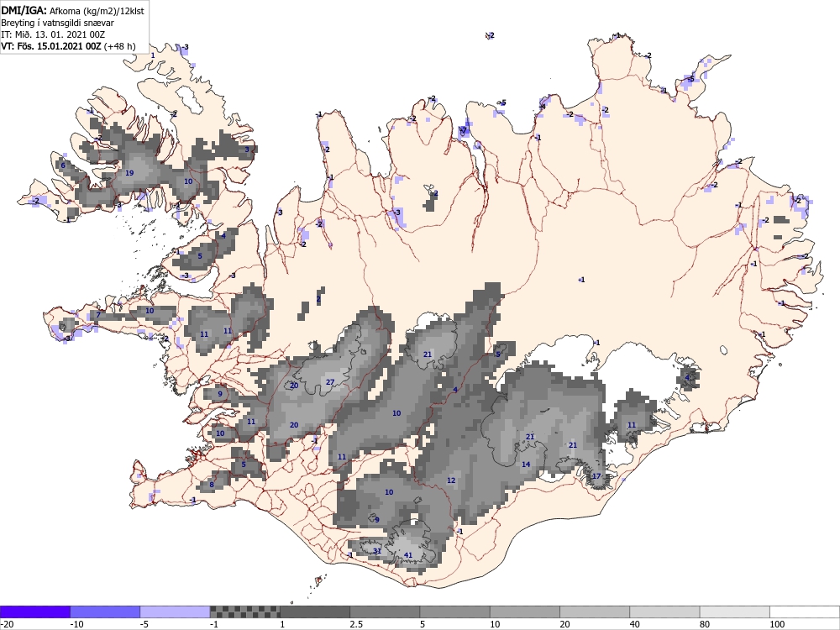Click the 'IT: Mið. 13. 01. 2021 00Z' line

coord(53,34)
